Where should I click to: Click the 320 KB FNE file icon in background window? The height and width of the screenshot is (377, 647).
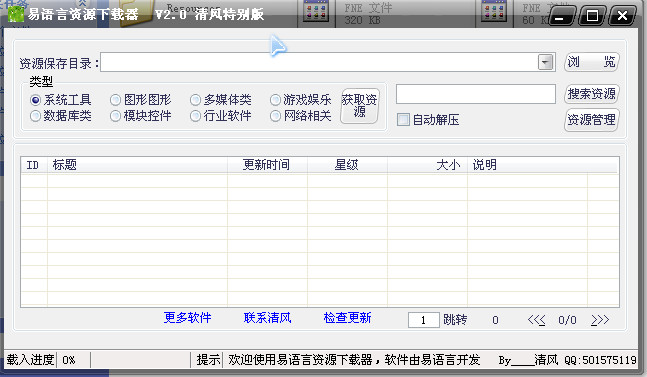(x=316, y=12)
